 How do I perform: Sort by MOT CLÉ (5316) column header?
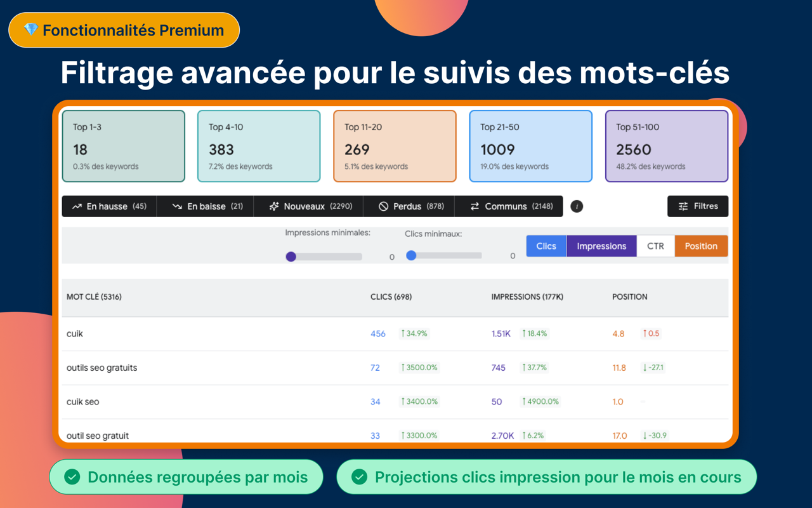pyautogui.click(x=94, y=297)
